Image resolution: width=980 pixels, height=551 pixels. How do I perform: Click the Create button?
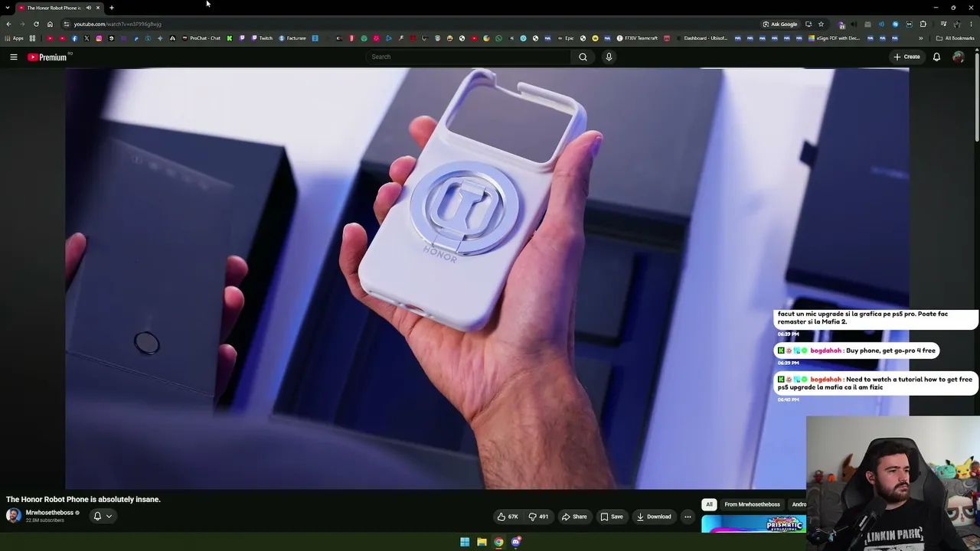pos(907,57)
